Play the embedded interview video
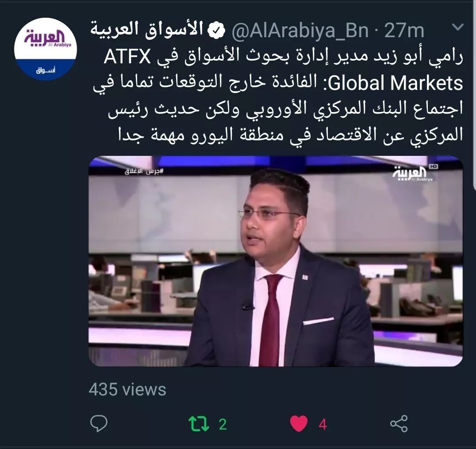The height and width of the screenshot is (449, 476). (x=276, y=261)
